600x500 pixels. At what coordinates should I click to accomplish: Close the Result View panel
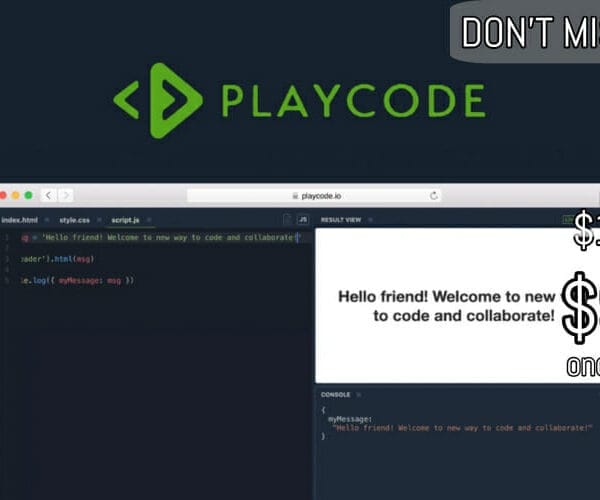coord(370,220)
